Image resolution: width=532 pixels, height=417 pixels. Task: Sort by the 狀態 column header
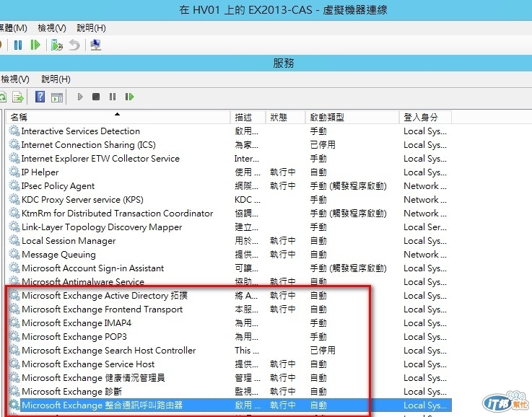point(285,118)
